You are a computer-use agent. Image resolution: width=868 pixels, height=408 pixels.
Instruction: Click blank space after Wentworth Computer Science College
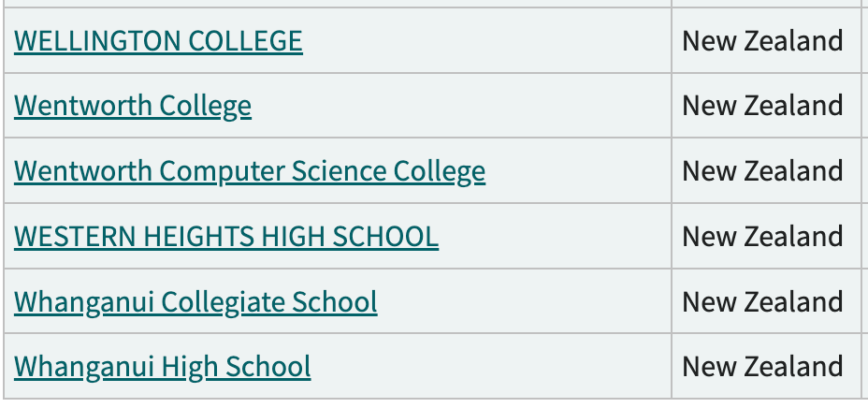point(578,171)
